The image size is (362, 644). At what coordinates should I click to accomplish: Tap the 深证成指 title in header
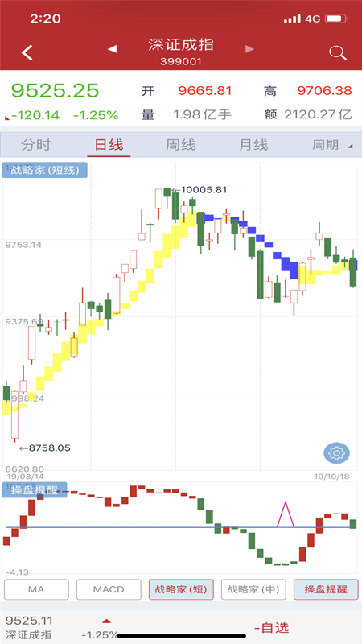click(x=181, y=44)
